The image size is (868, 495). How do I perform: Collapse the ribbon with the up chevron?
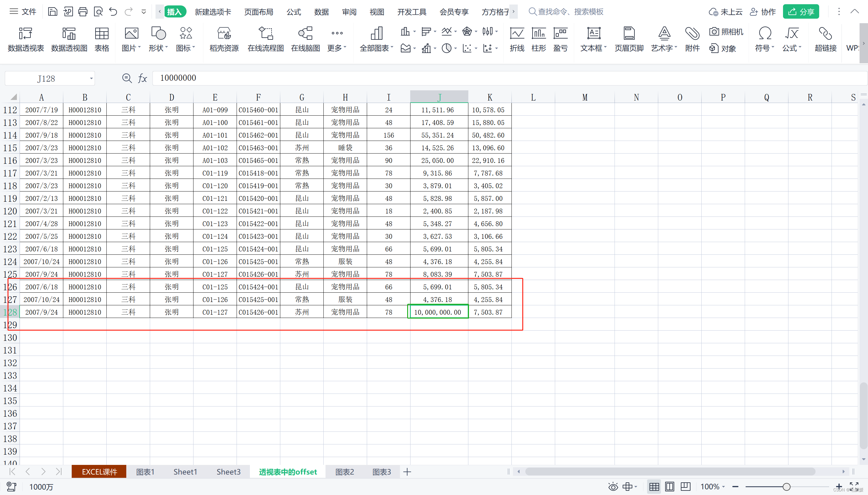pyautogui.click(x=854, y=11)
